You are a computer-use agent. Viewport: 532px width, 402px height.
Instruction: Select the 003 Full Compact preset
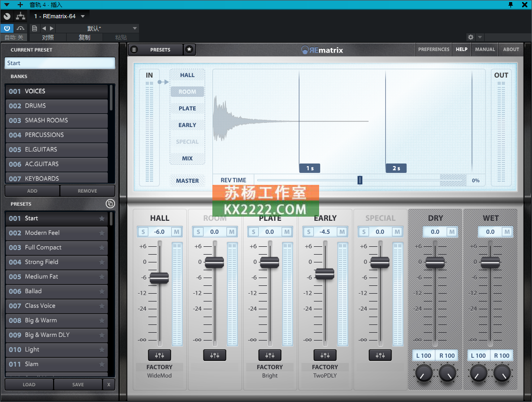tap(56, 247)
